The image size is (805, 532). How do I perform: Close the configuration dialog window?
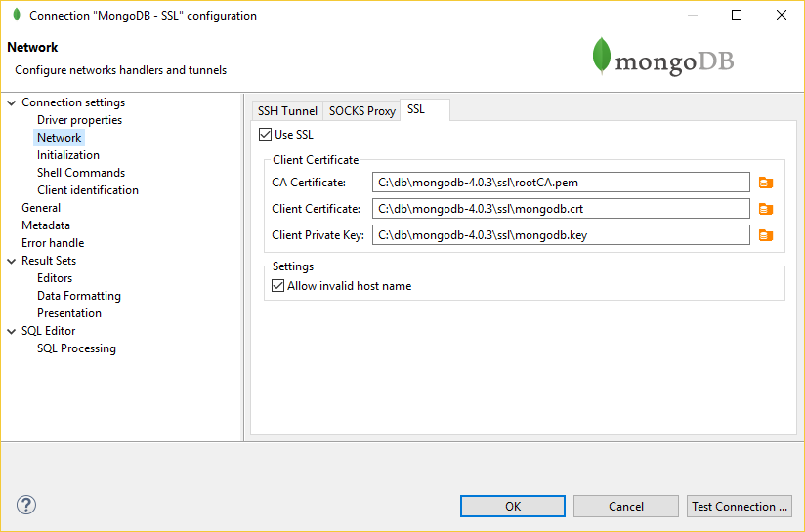pos(782,15)
